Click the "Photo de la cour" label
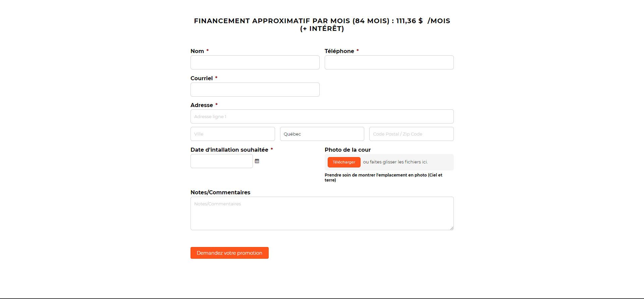The height and width of the screenshot is (299, 644). click(347, 150)
